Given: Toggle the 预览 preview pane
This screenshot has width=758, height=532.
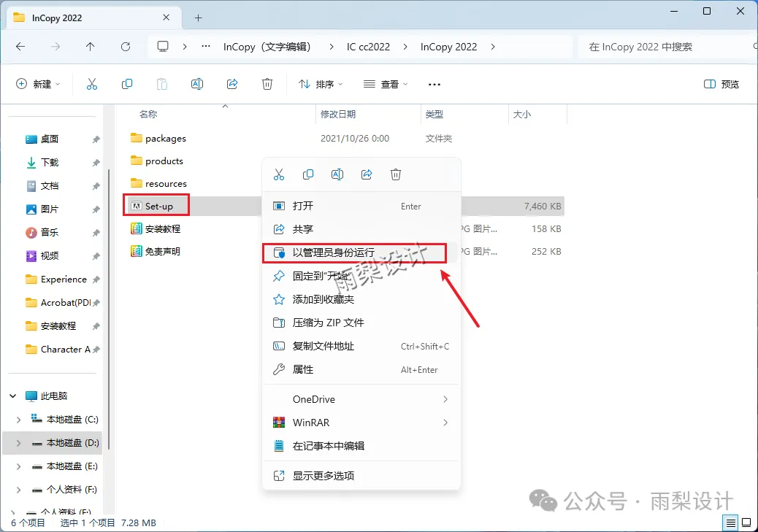Looking at the screenshot, I should point(721,84).
